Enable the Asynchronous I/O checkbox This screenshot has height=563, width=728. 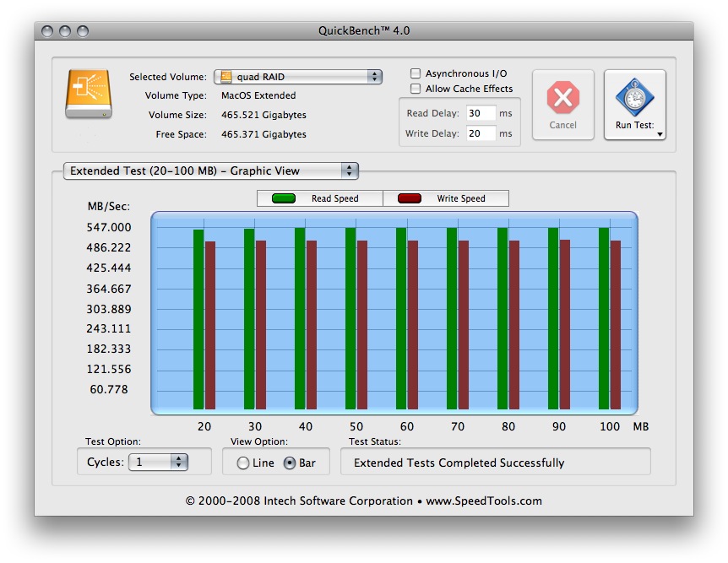click(x=416, y=74)
